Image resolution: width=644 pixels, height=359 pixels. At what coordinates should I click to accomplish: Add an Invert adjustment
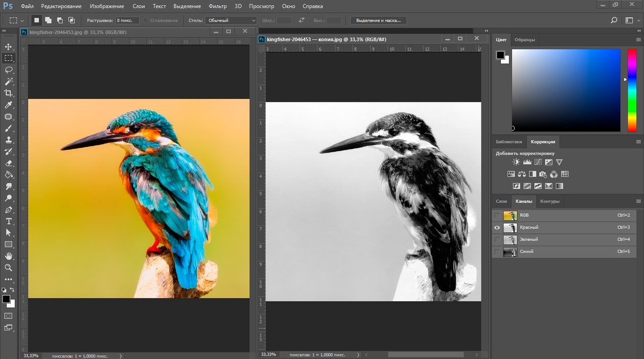point(516,186)
